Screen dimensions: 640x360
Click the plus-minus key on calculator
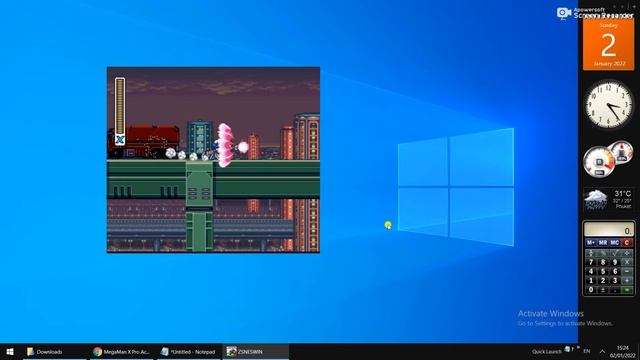(603, 289)
